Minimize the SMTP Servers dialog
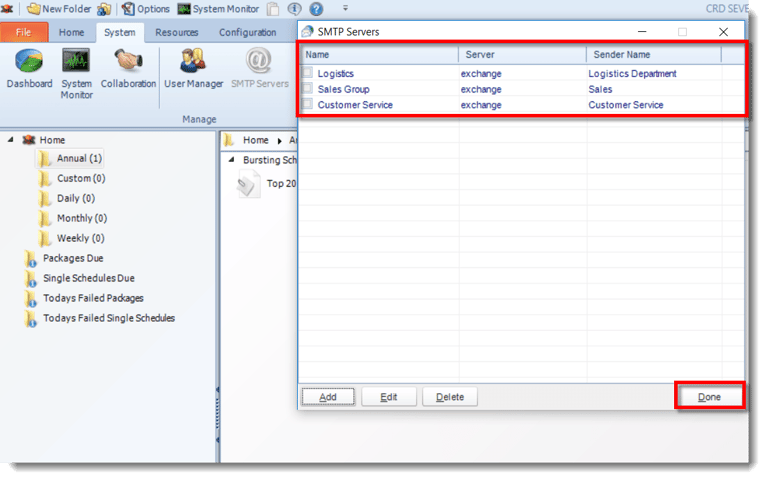This screenshot has width=766, height=480. (642, 32)
